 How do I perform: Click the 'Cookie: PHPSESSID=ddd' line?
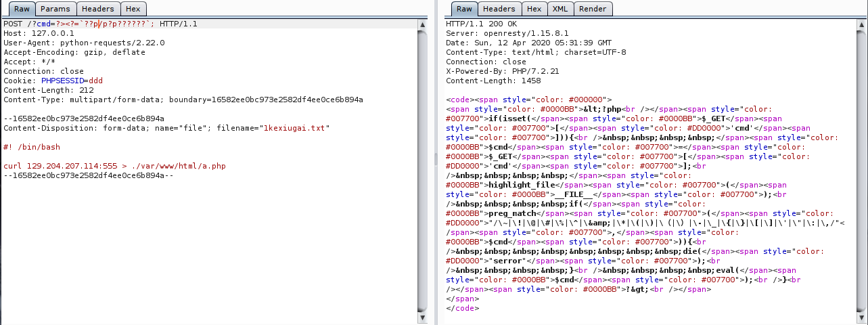point(53,81)
